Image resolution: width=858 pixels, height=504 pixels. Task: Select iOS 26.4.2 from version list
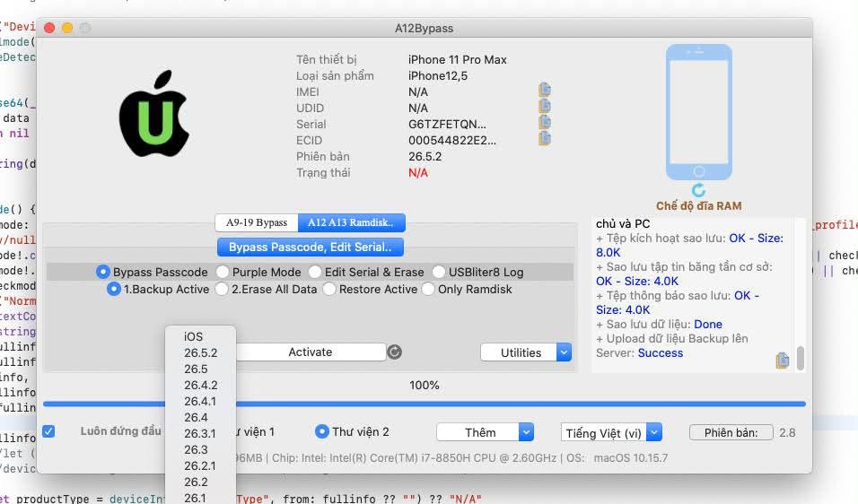[x=201, y=385]
